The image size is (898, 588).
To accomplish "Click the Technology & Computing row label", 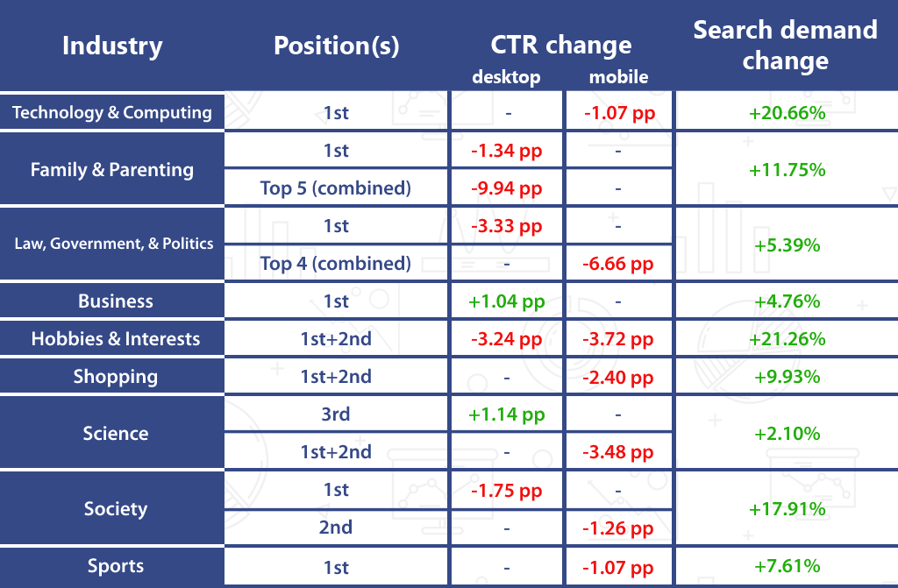I will coord(112,112).
